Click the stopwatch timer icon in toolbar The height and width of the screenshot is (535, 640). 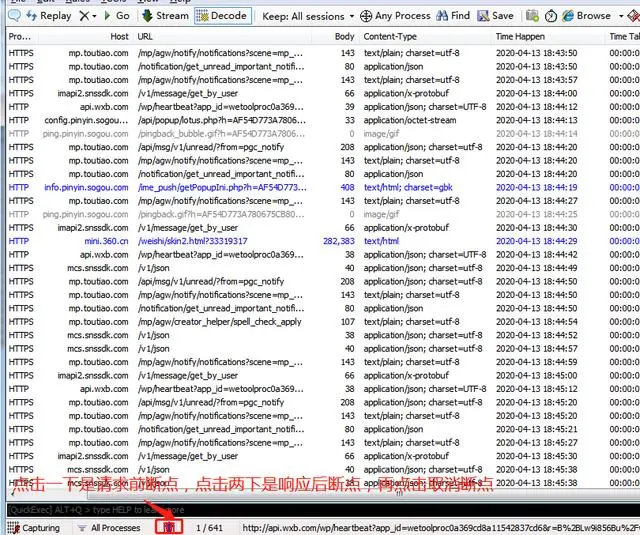(551, 16)
